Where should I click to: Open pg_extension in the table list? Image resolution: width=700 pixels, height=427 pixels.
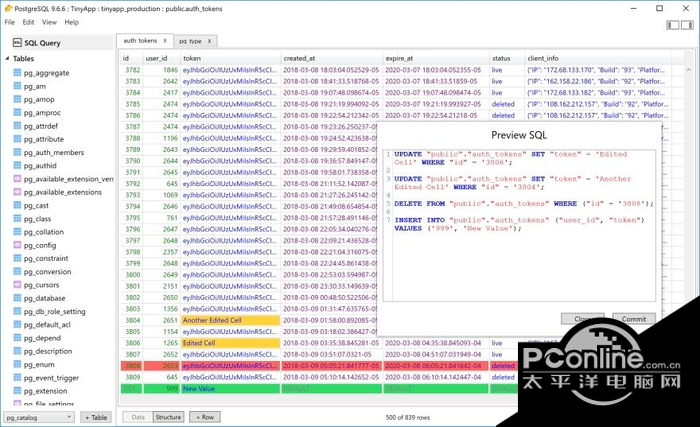tap(46, 391)
